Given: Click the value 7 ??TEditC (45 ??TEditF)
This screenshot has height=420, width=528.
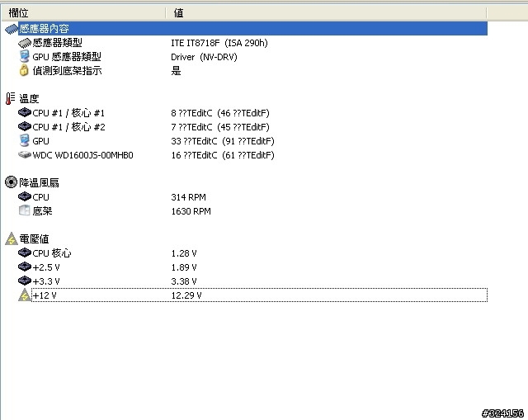Looking at the screenshot, I should [220, 127].
